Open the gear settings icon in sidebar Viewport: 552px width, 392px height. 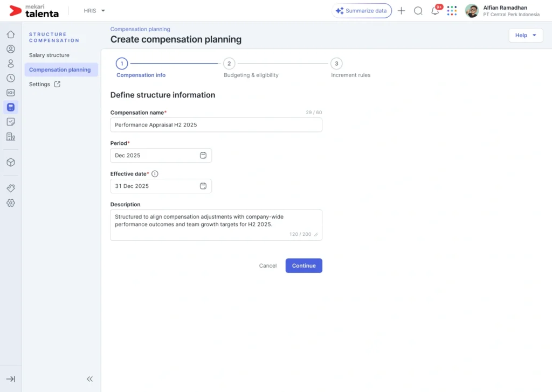point(11,203)
